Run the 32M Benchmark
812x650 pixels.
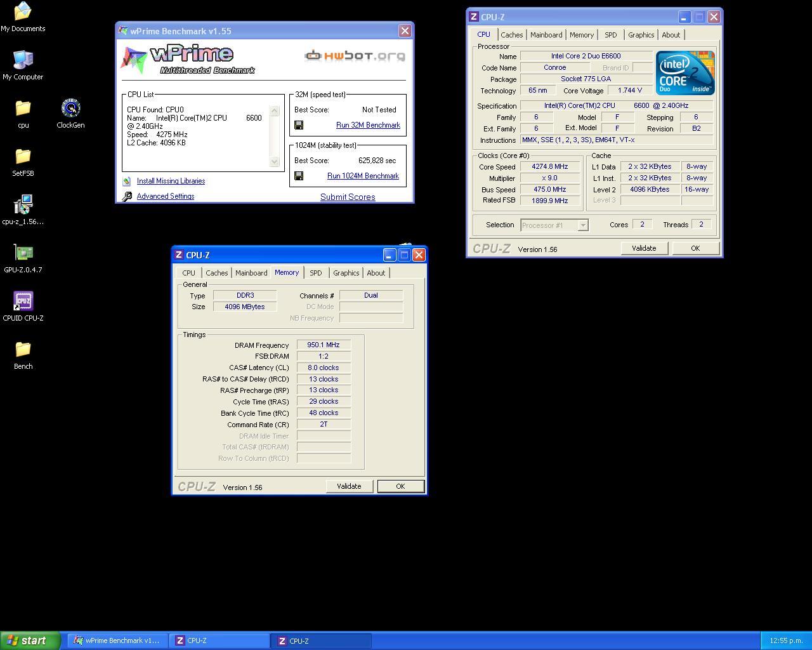click(368, 125)
